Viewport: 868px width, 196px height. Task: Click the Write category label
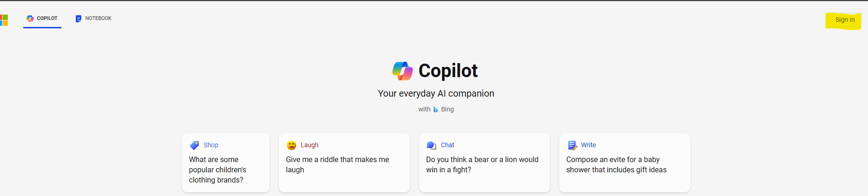589,145
